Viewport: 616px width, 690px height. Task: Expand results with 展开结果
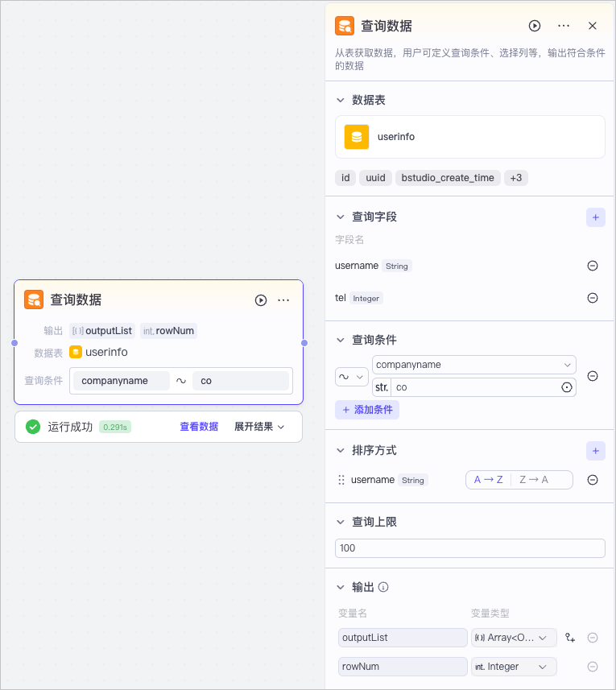(259, 427)
